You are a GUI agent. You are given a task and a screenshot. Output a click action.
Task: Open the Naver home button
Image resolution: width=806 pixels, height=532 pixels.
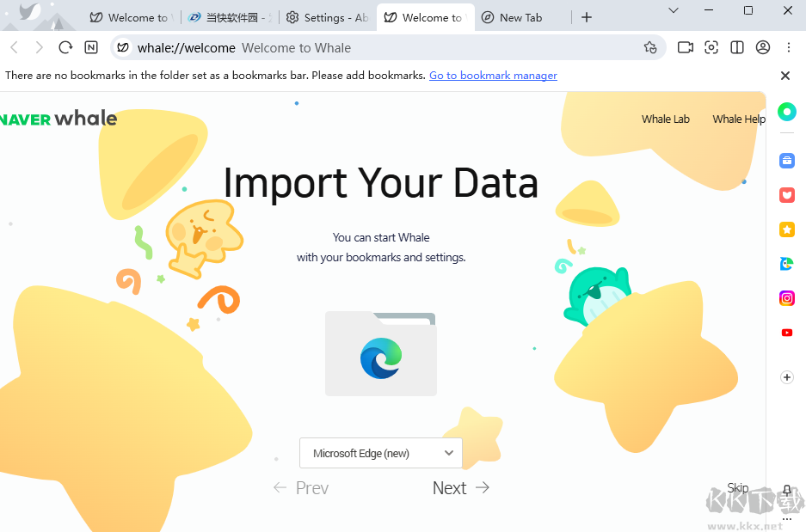click(x=91, y=48)
